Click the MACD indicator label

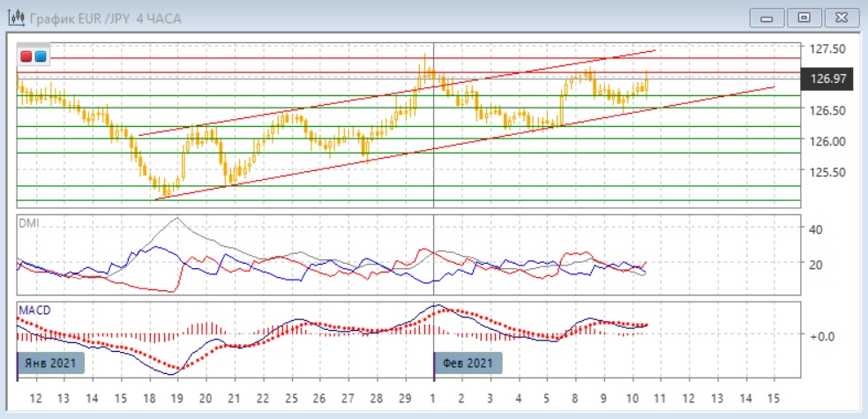coord(34,311)
